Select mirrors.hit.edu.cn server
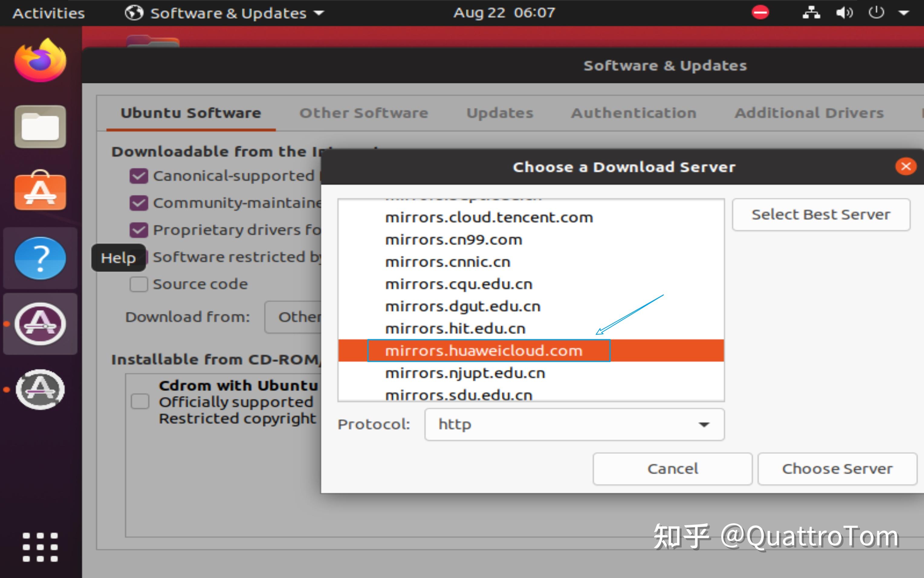The image size is (924, 578). point(531,328)
